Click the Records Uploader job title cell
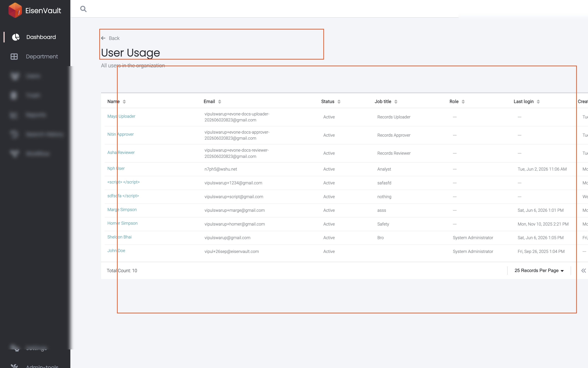This screenshot has width=588, height=368. (x=394, y=117)
